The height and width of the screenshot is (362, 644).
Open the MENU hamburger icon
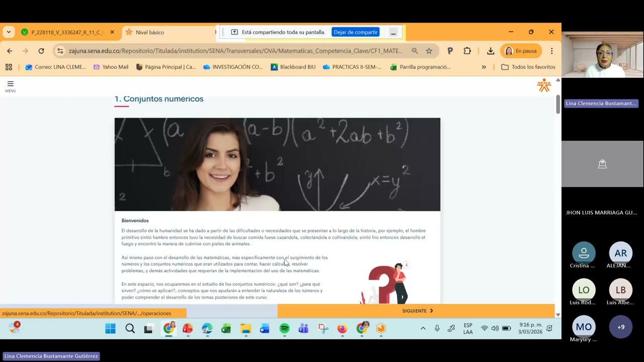pyautogui.click(x=10, y=86)
